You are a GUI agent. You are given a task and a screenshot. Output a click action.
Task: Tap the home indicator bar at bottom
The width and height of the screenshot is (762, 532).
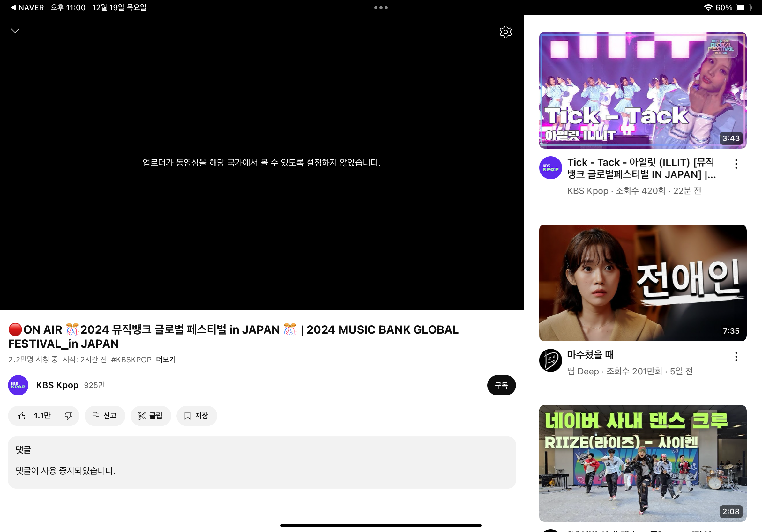click(x=381, y=525)
